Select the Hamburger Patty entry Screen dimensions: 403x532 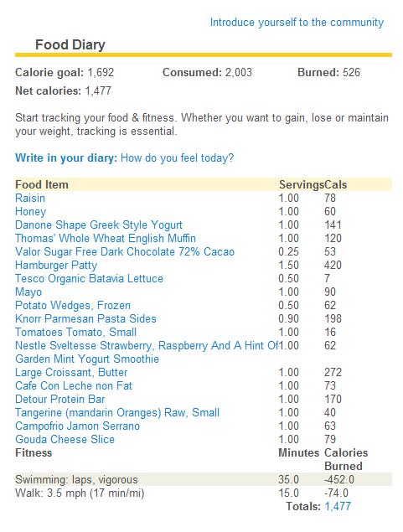click(x=56, y=266)
